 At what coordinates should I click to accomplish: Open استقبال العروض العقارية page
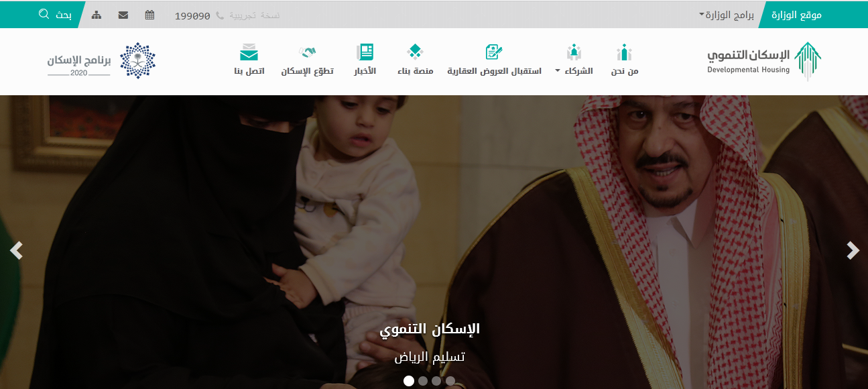point(495,70)
